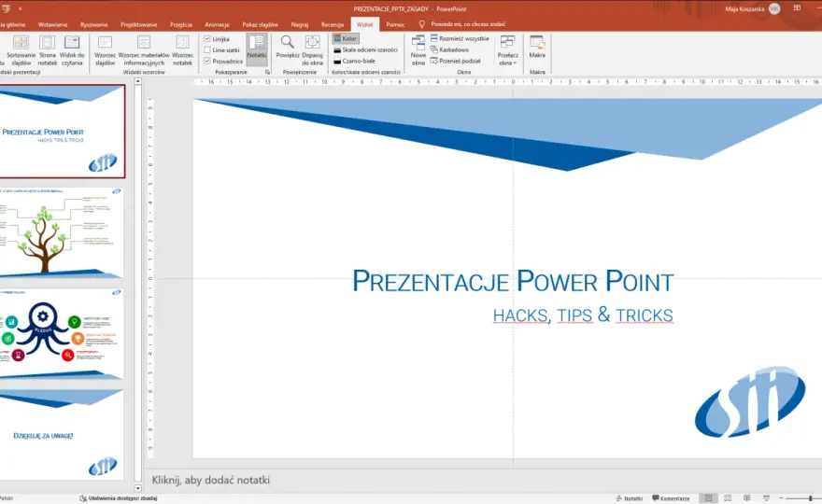Start slideshow from status bar icon
The height and width of the screenshot is (504, 822).
coord(767,498)
